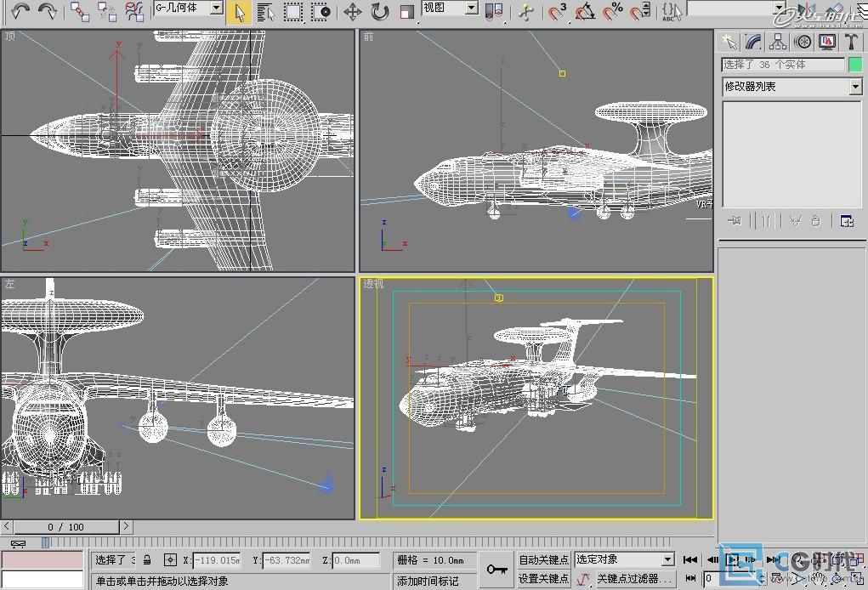The width and height of the screenshot is (868, 590).
Task: Activate the Select Object arrow tool
Action: point(238,12)
